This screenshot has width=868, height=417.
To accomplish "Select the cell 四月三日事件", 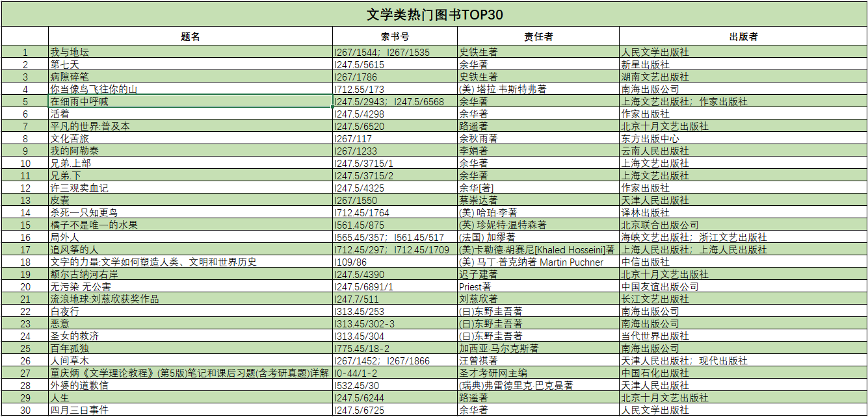I will pos(191,411).
